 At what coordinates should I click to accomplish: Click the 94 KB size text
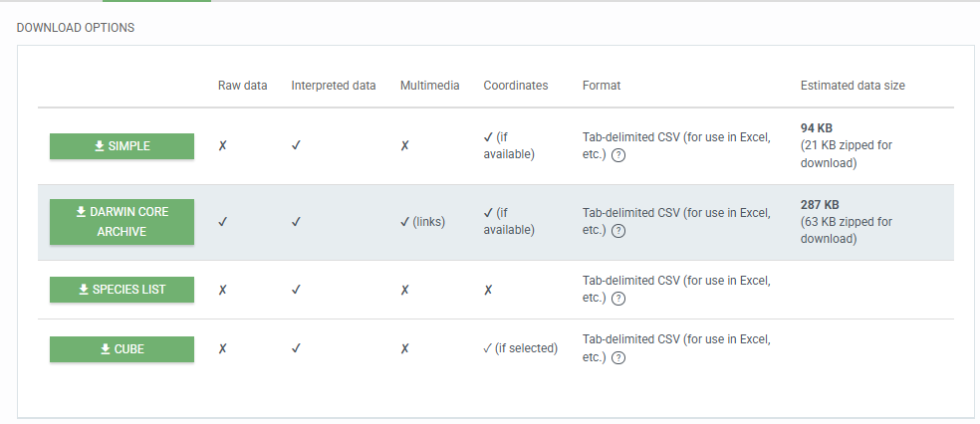click(x=817, y=128)
